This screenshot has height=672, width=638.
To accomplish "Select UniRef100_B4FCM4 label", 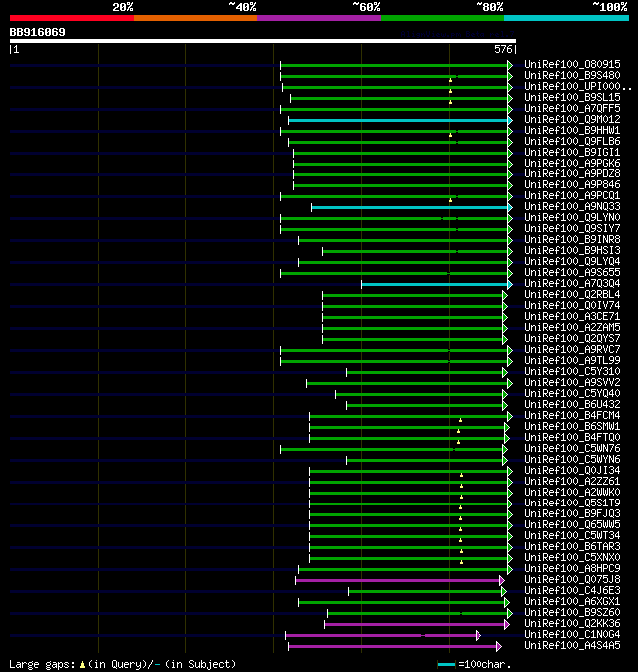I will (x=572, y=416).
